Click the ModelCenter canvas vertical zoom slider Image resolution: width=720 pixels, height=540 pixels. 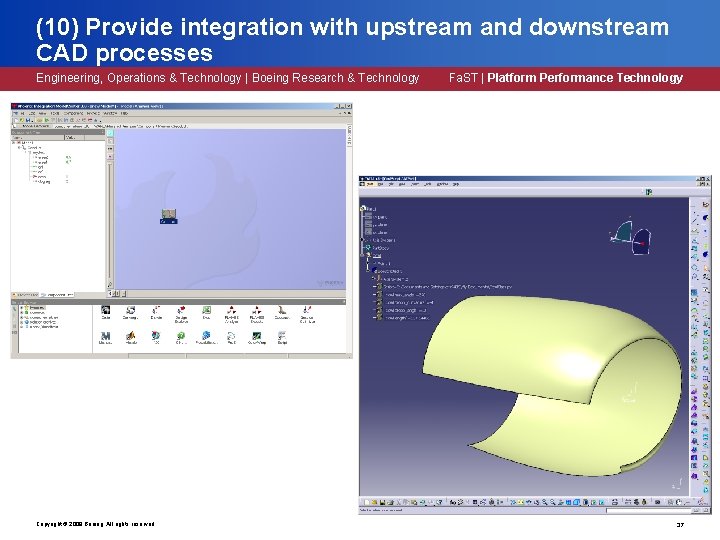pos(110,220)
